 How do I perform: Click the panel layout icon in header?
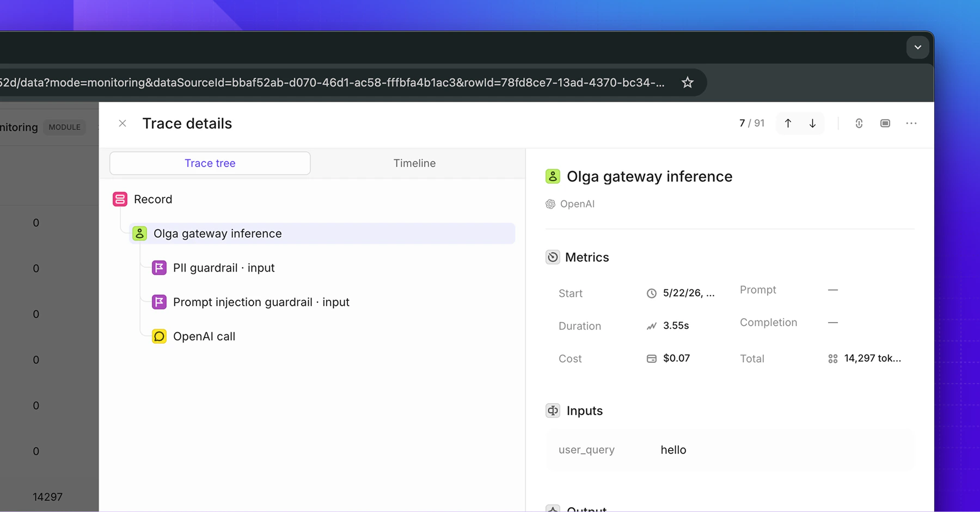(x=885, y=124)
